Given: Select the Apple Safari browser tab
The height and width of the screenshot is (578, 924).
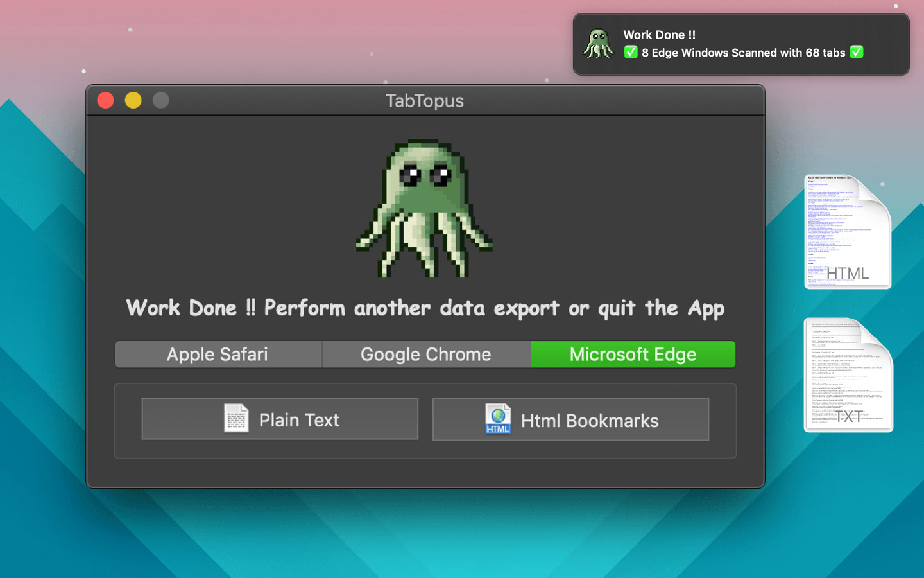Looking at the screenshot, I should point(218,355).
